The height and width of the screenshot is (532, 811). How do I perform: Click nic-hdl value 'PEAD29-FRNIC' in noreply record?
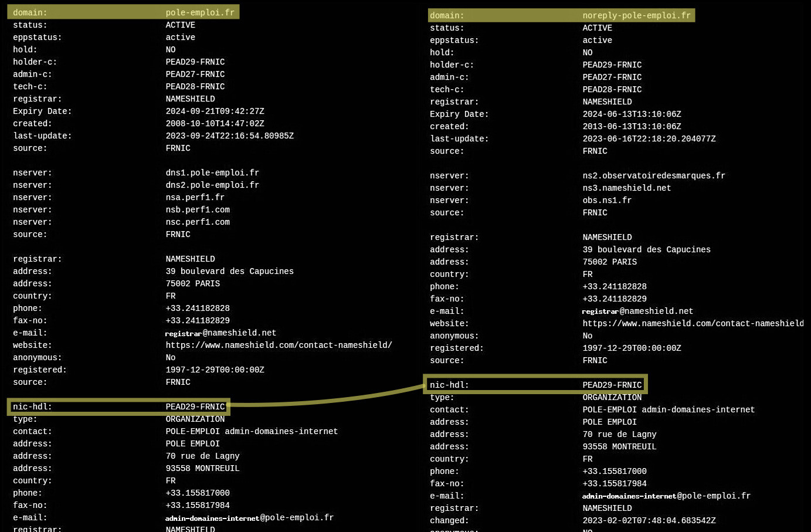(x=612, y=385)
